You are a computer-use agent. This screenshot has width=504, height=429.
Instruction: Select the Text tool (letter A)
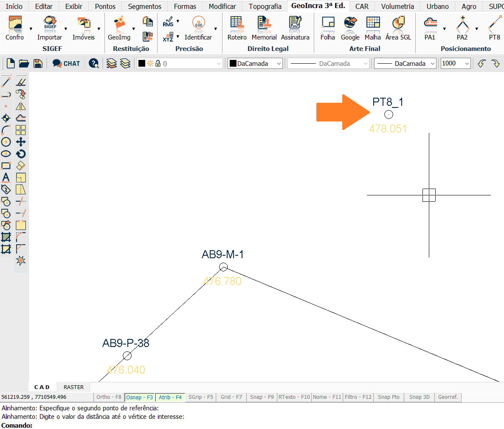[x=6, y=178]
